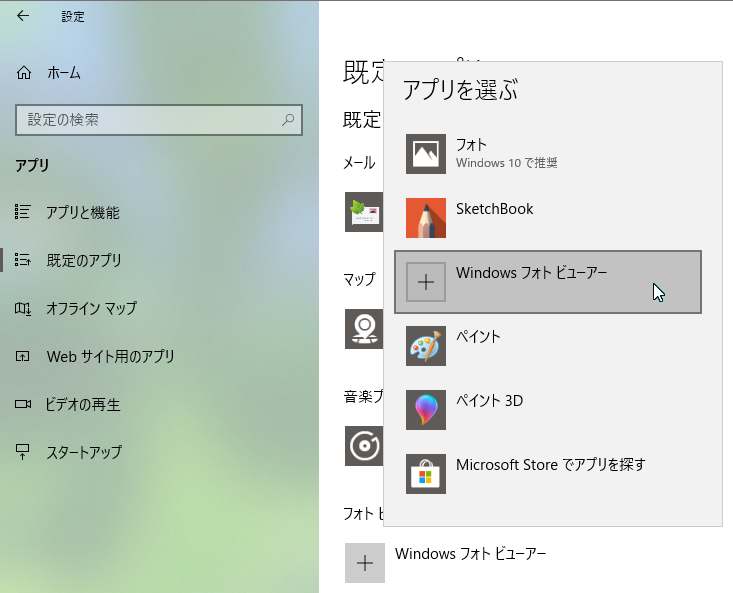Click Microsoft Store でアプリを探す

(548, 474)
